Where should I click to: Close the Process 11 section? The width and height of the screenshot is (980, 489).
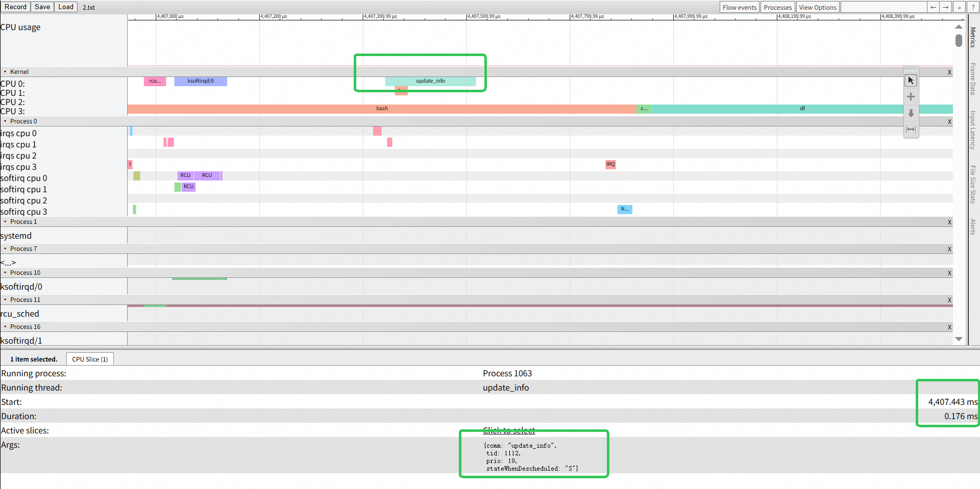click(x=949, y=300)
